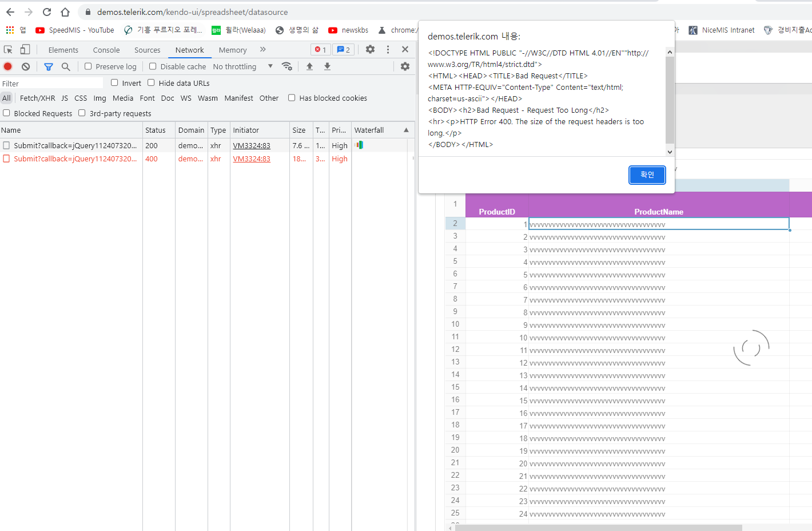Filter requests by JS type
This screenshot has height=531, width=812.
click(65, 98)
